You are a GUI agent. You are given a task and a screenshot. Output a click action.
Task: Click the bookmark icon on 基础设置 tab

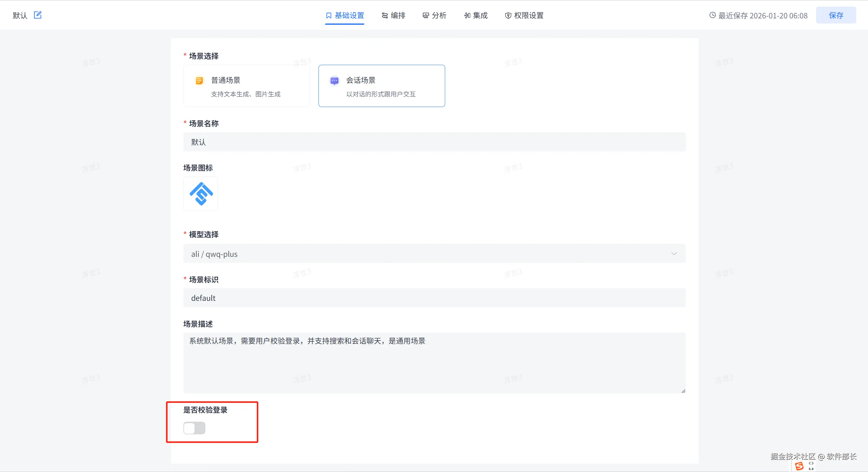(328, 15)
